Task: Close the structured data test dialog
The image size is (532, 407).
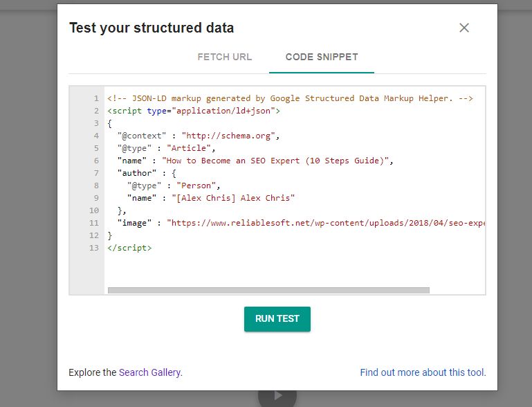Action: [x=464, y=28]
